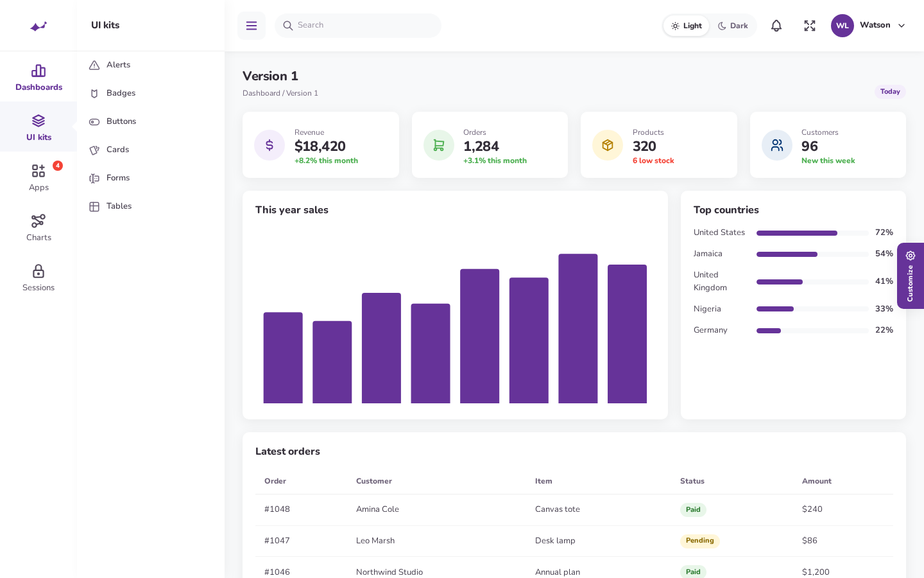The height and width of the screenshot is (578, 924).
Task: Click the Apps notification badge showing 4
Action: (x=58, y=166)
